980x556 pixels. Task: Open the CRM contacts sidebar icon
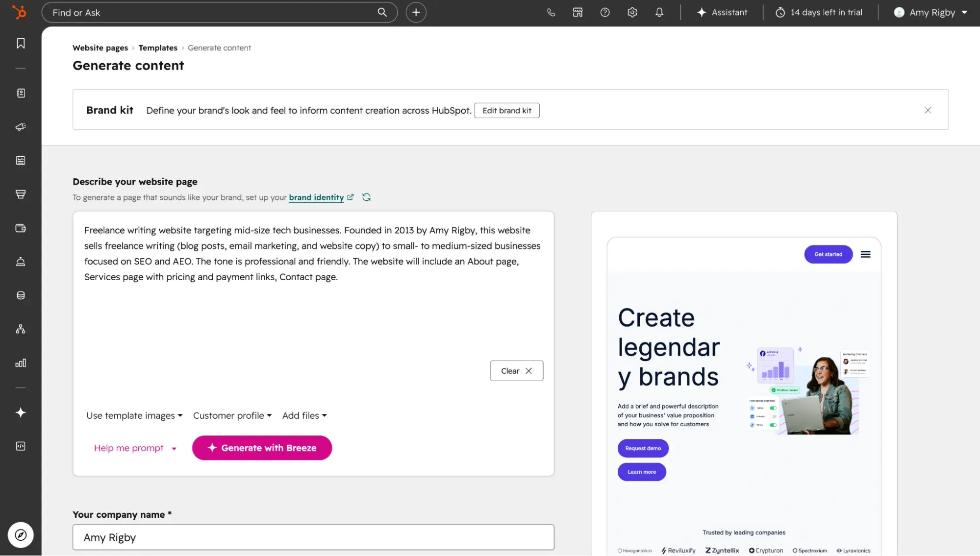pos(21,93)
